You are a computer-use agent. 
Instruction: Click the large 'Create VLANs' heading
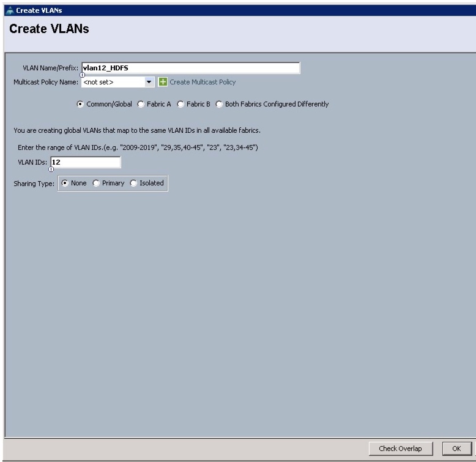click(x=49, y=29)
